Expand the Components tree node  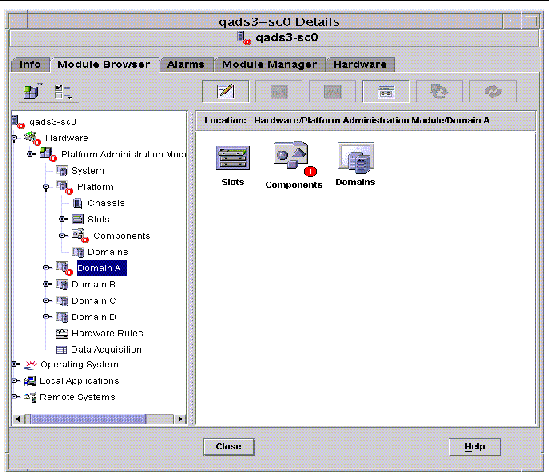click(63, 236)
